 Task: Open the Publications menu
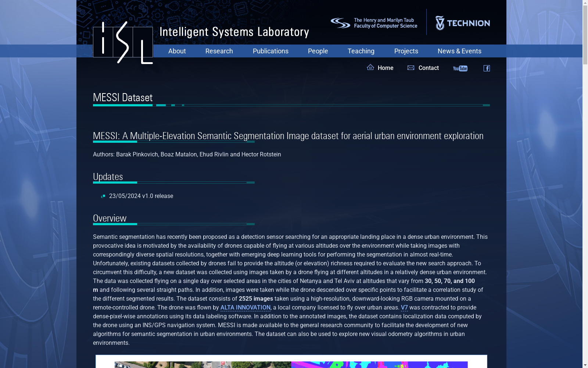270,51
